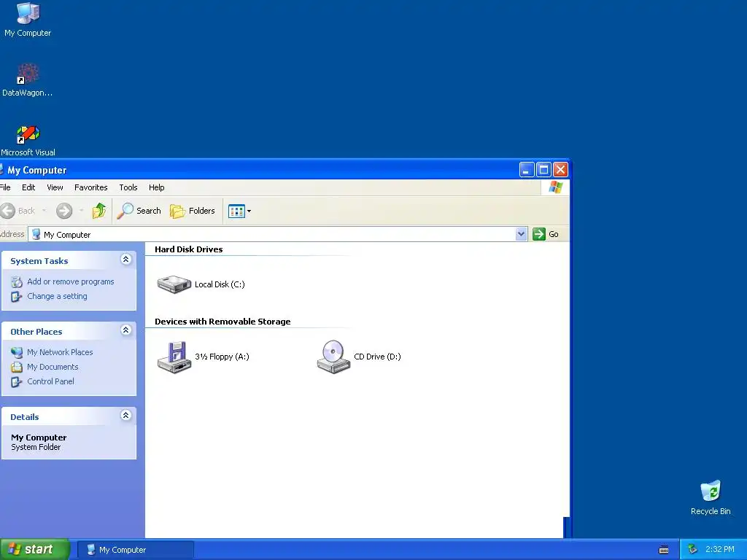Collapse the Other Places panel
The height and width of the screenshot is (560, 747).
[x=125, y=330]
